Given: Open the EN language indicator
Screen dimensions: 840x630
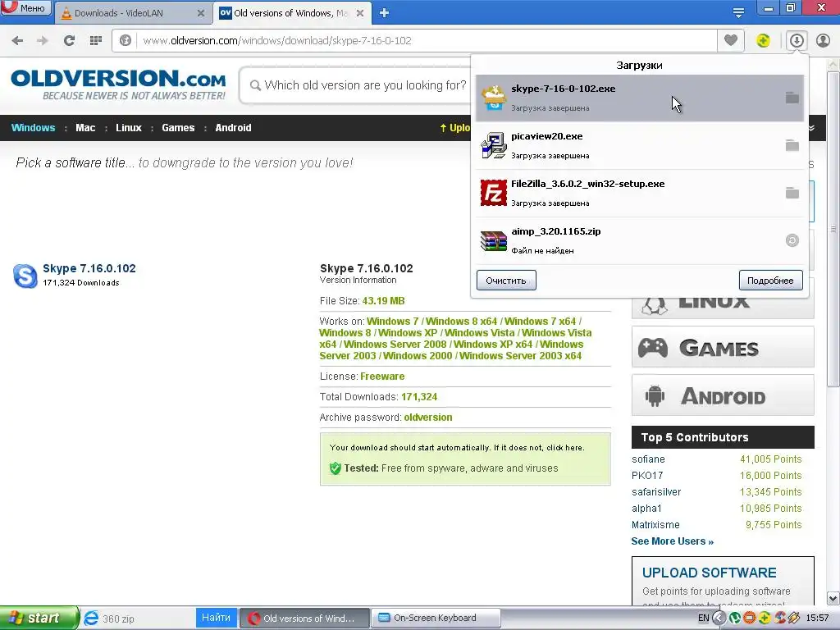Looking at the screenshot, I should [x=703, y=619].
